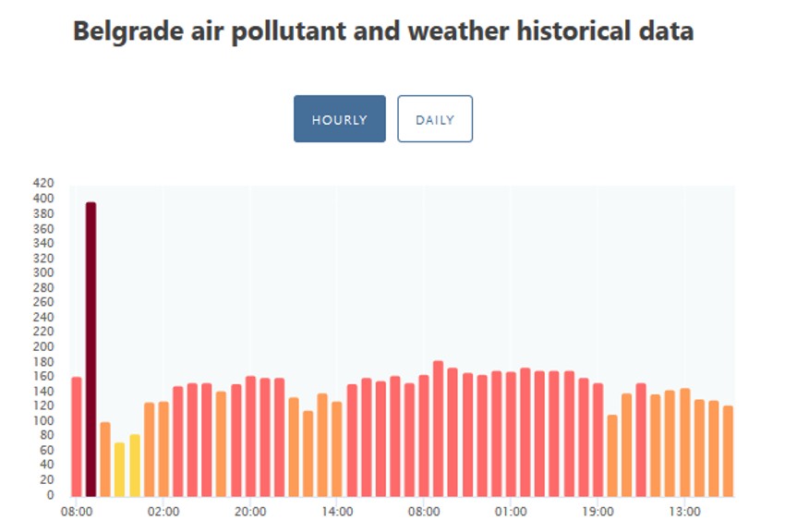Viewport: 785px width, 532px height.
Task: Click the orange bar right after maroon bar
Action: pos(105,459)
